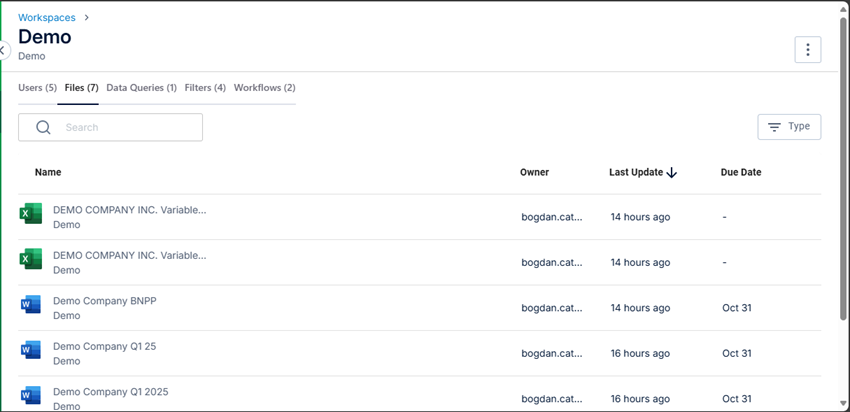Click Word icon for Demo Company Q1 2025
Screen dimensions: 850x412
click(x=30, y=395)
